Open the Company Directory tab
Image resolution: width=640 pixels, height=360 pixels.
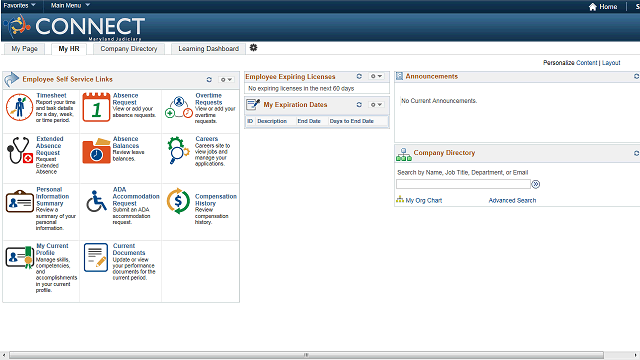point(129,49)
